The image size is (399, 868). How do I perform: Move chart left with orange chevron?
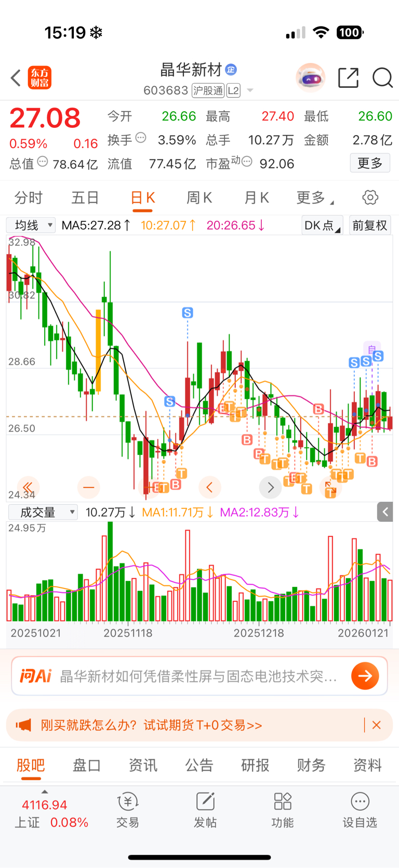pos(209,487)
